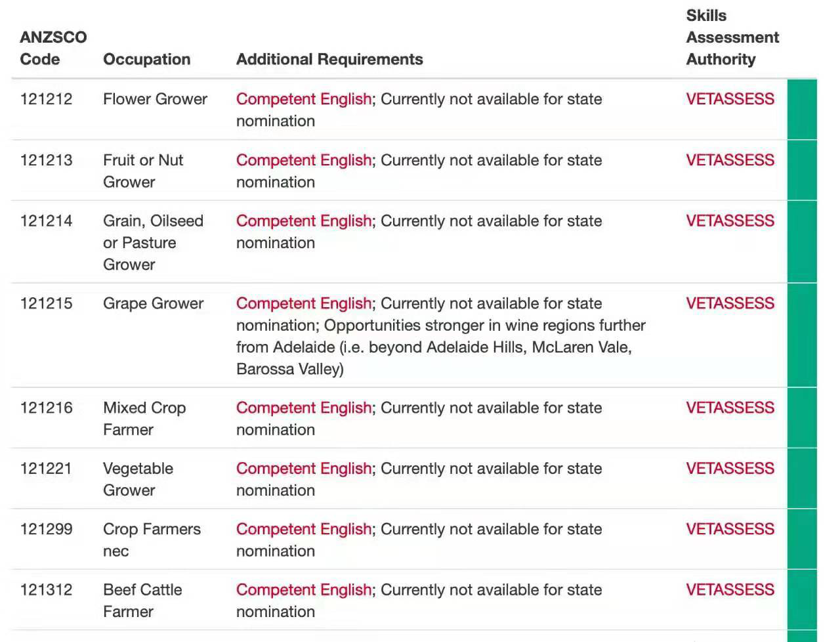Follow VETASSESS link for Fruit or Nut Grower
The image size is (840, 642).
tap(730, 160)
